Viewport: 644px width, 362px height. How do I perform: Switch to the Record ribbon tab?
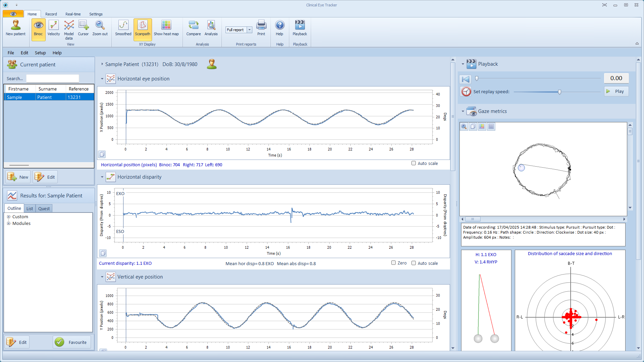(51, 14)
